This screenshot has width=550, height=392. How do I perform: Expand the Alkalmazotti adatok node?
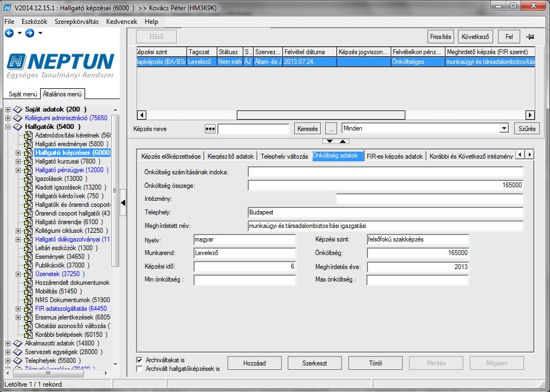tap(8, 343)
